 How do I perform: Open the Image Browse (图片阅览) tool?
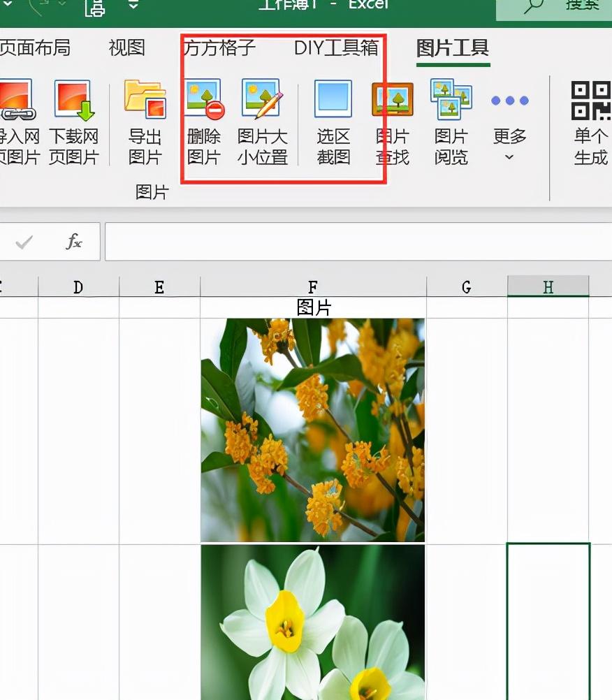[x=451, y=122]
